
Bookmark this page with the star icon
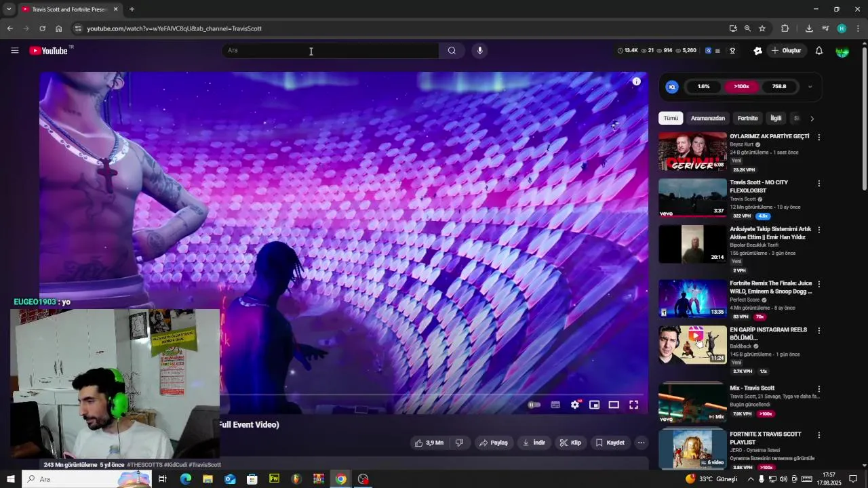pos(762,28)
